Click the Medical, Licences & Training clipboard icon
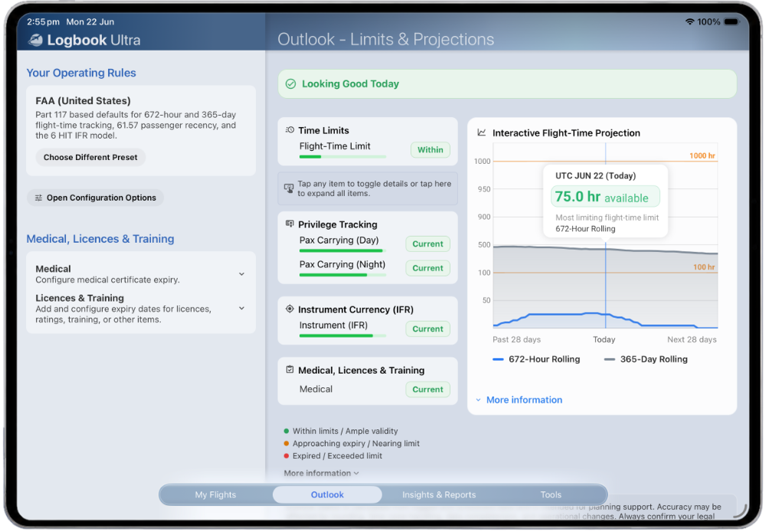Viewport: 766px width, 532px height. [x=290, y=370]
